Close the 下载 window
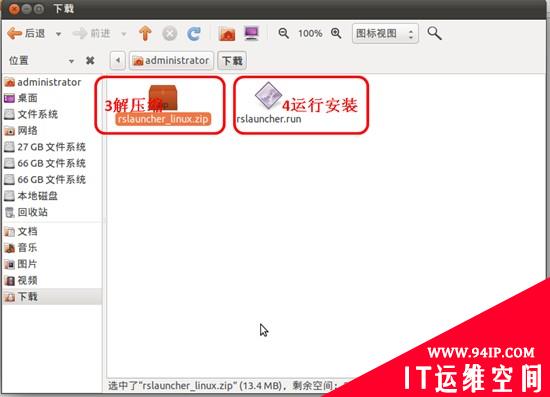 14,8
